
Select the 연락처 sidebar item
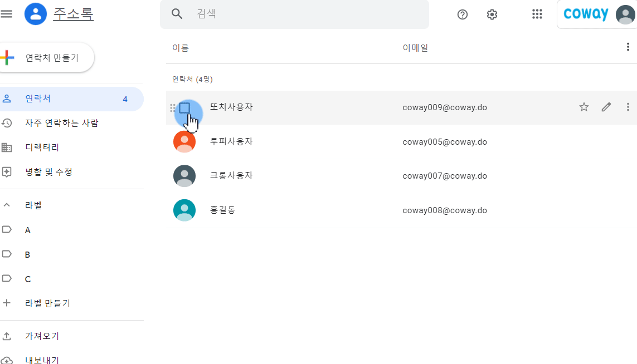click(x=71, y=99)
